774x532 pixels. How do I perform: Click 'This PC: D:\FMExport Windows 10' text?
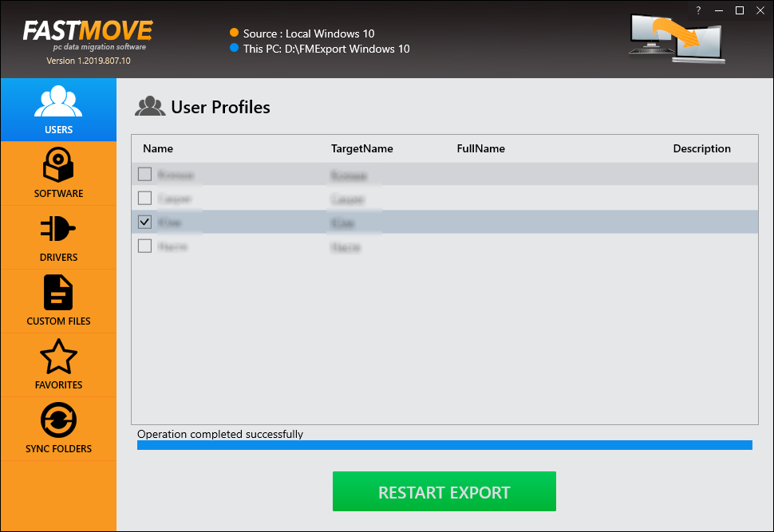click(x=326, y=49)
